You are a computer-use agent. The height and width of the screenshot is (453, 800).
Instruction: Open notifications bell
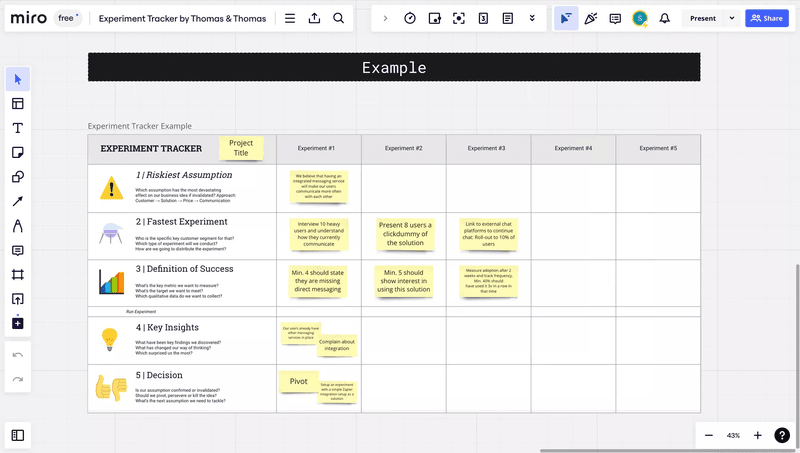(664, 18)
